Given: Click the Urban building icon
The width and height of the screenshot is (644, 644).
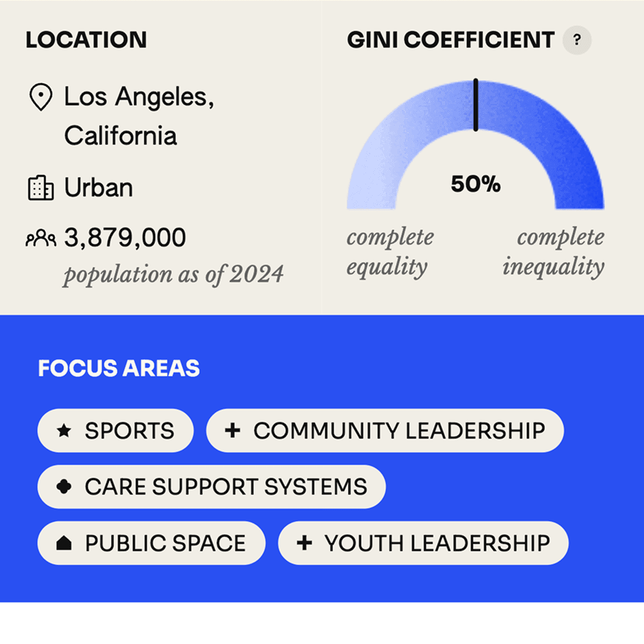Looking at the screenshot, I should [x=40, y=188].
